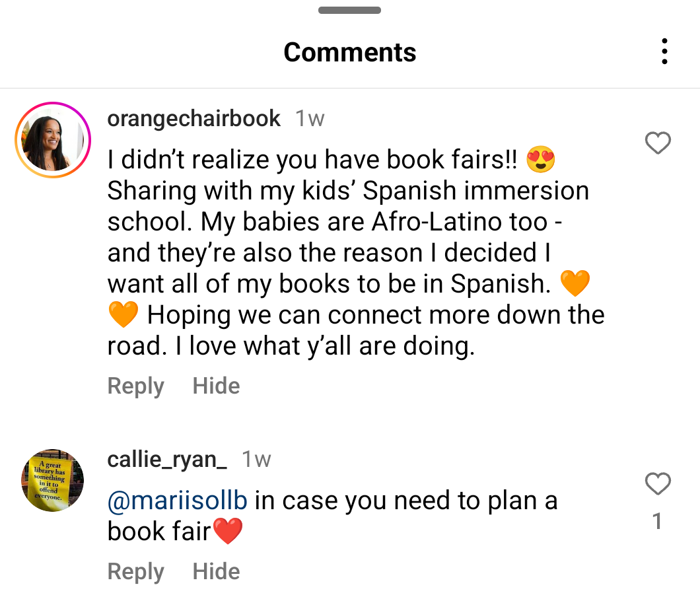This screenshot has height=601, width=700.
Task: Grab the drag handle above Comments
Action: [x=349, y=11]
